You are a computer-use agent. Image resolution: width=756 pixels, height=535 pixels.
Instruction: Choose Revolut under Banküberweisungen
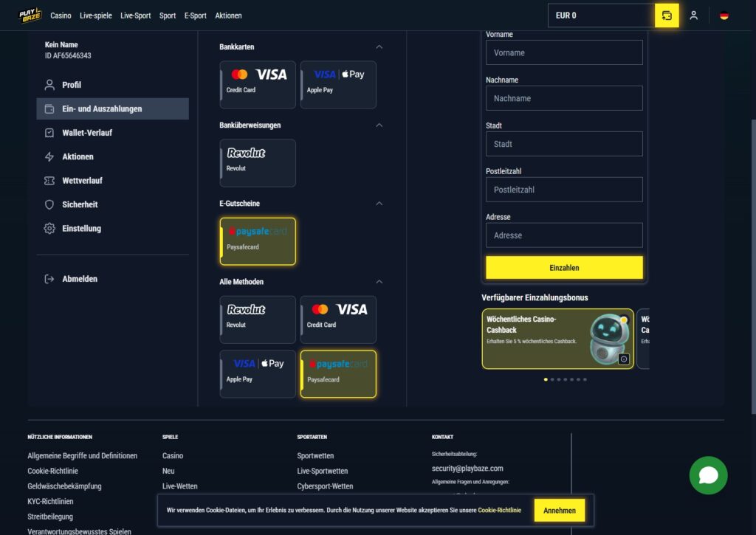point(258,163)
